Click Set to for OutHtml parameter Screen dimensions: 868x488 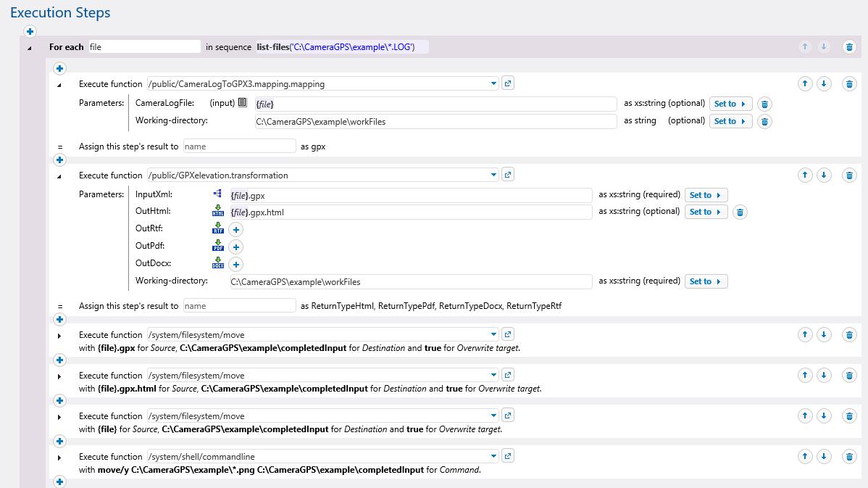706,212
